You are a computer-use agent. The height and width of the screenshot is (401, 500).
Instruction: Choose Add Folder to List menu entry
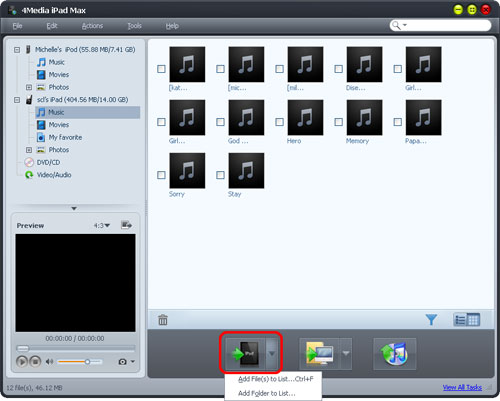pos(273,393)
